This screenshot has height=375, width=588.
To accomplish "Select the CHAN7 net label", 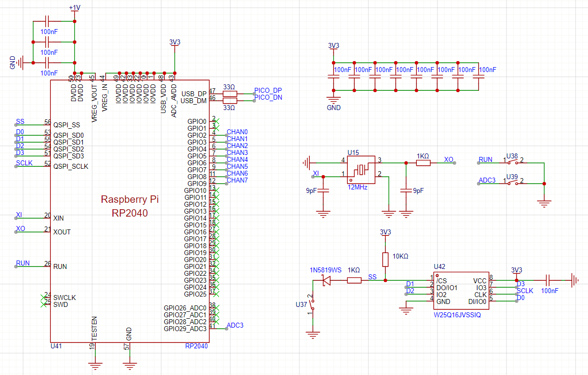I will point(237,181).
